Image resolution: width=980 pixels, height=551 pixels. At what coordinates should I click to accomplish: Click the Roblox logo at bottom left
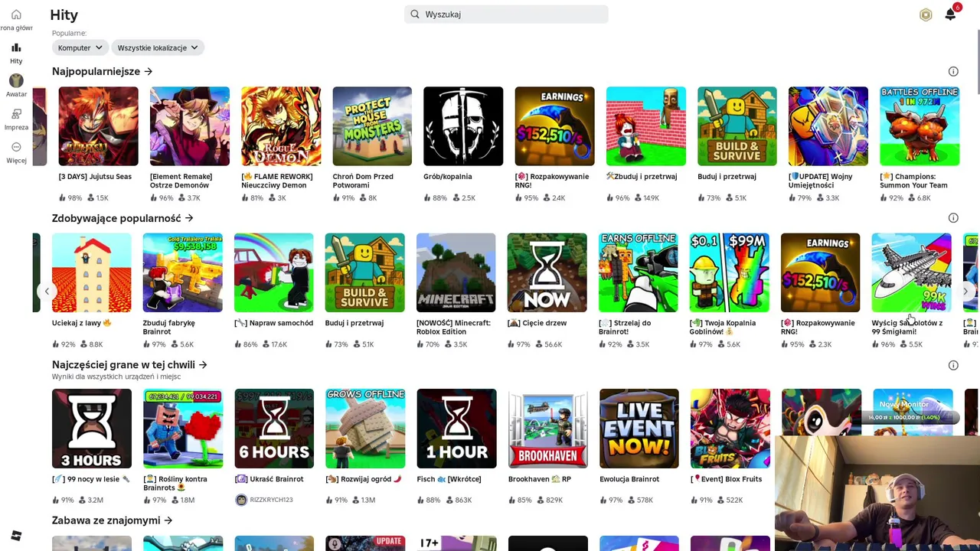coord(16,536)
